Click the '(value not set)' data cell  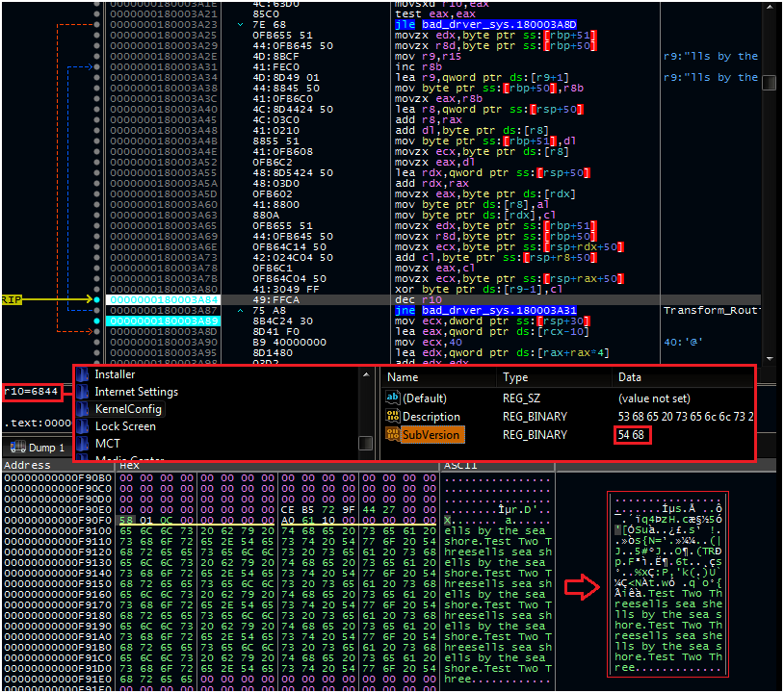click(x=654, y=398)
